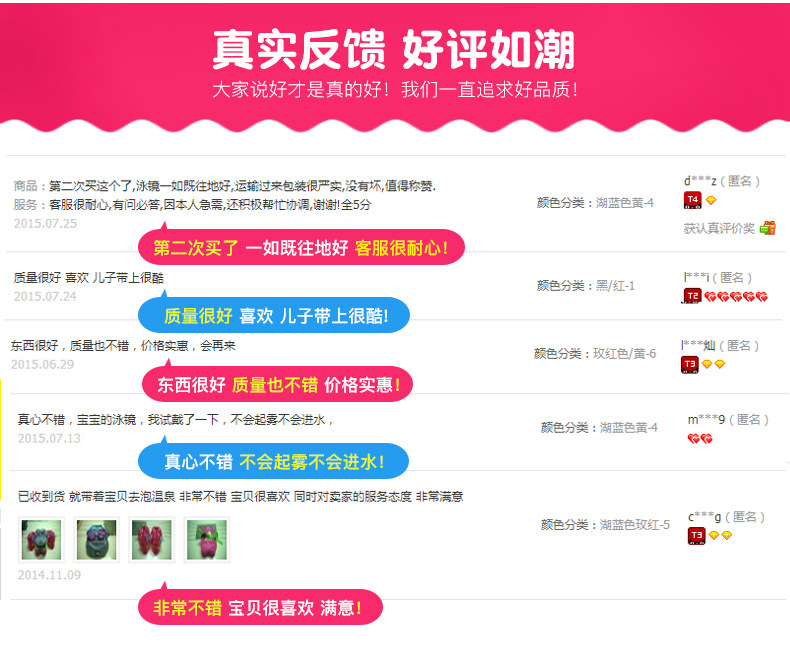
Task: Click the red hearts rating of l***i
Action: click(x=736, y=297)
